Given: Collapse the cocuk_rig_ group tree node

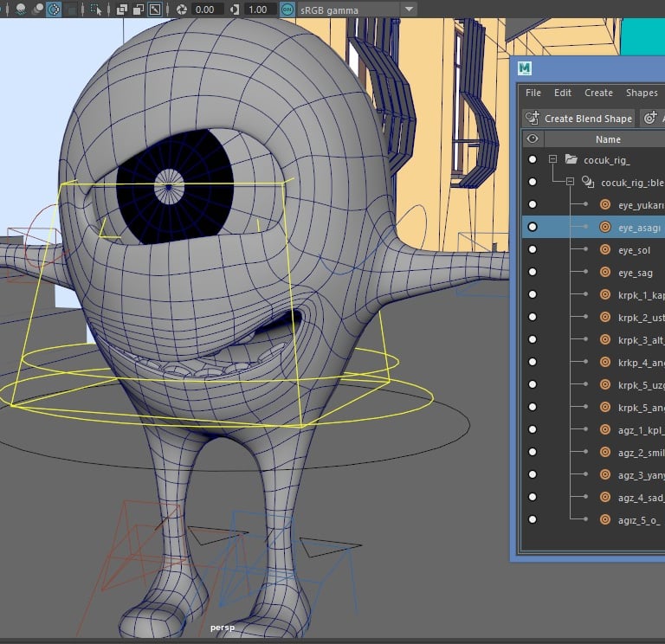Looking at the screenshot, I should click(x=552, y=159).
